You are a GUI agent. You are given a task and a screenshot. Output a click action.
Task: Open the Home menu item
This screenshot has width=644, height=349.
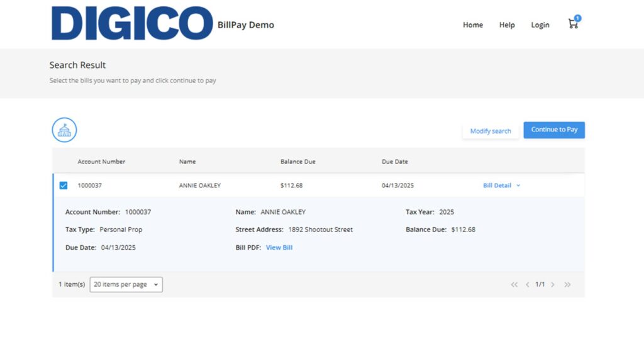click(x=473, y=25)
